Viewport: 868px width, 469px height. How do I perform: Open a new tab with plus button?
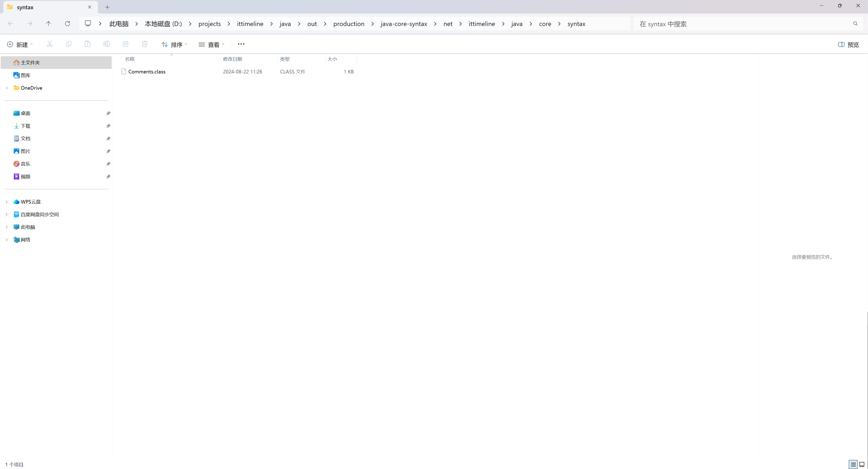[x=107, y=7]
